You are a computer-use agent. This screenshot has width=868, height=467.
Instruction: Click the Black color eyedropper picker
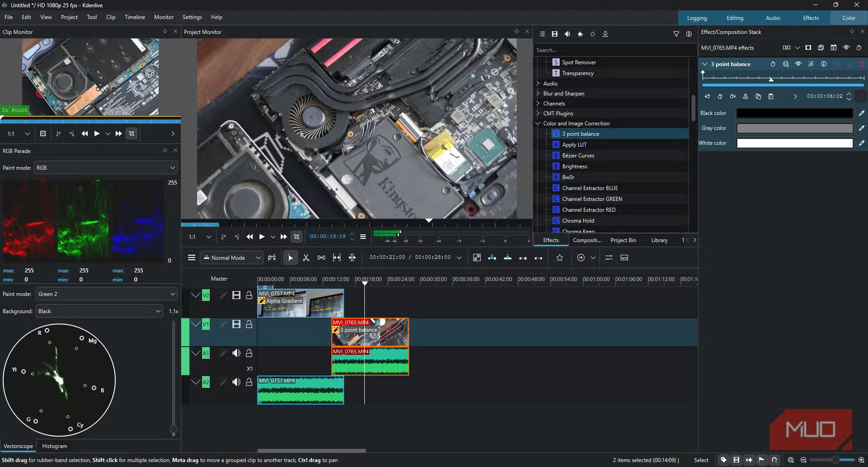(861, 113)
